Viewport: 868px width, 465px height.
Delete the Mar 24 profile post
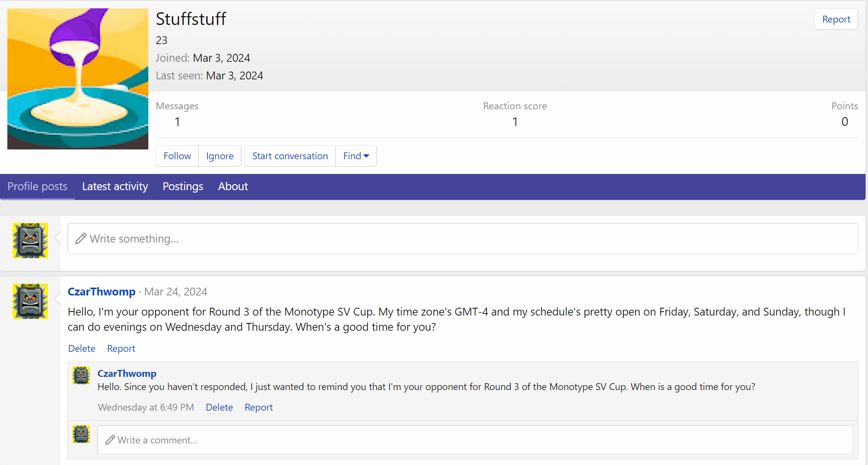[82, 348]
